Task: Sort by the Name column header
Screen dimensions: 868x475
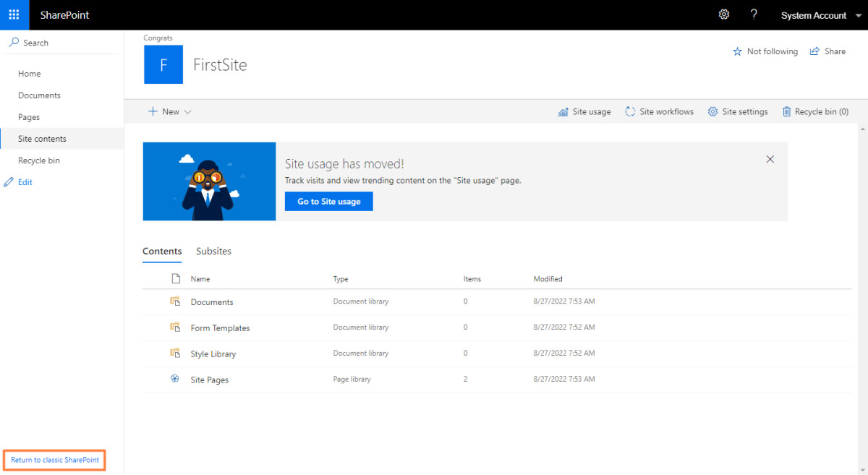Action: [200, 279]
